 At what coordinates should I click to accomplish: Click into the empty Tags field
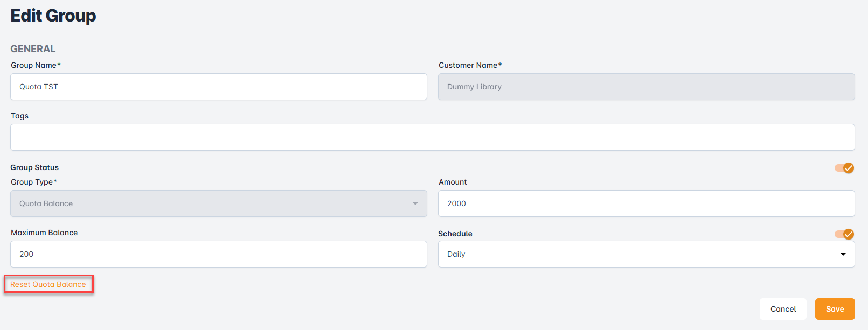432,137
